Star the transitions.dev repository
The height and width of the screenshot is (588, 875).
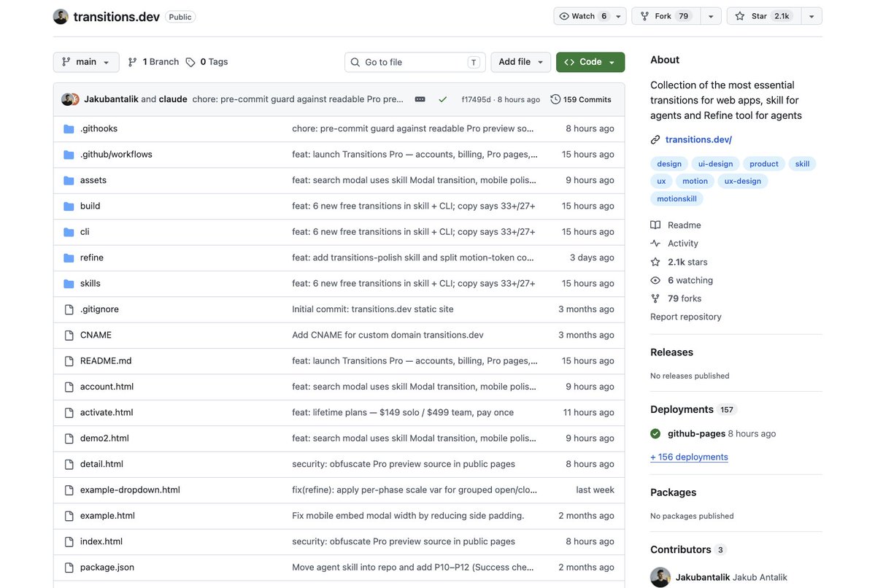coord(764,16)
